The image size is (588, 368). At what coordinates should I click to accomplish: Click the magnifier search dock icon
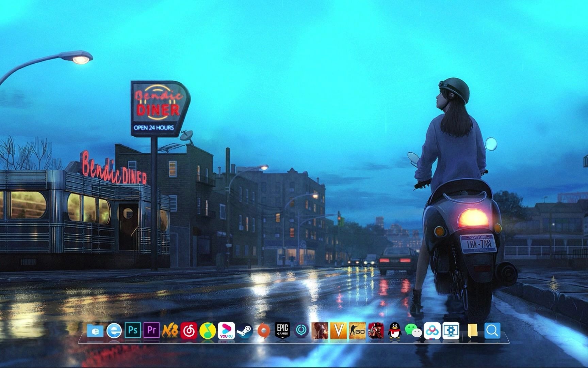coord(492,331)
